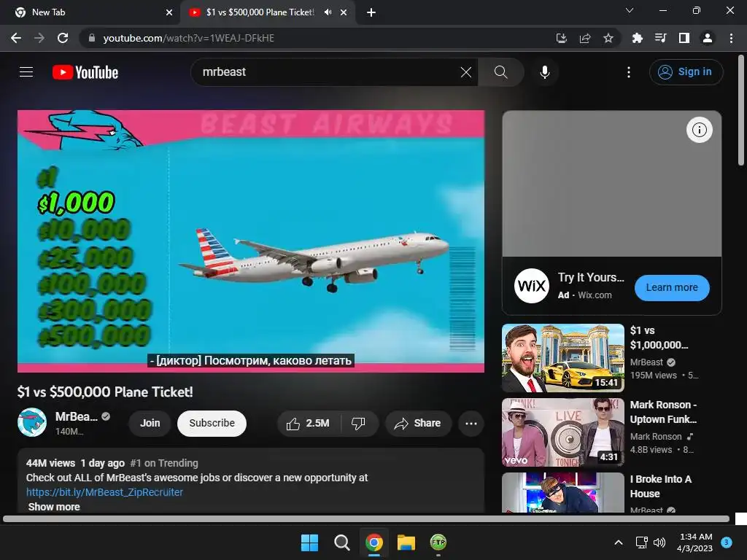Open the YouTube hamburger guide menu

[26, 72]
